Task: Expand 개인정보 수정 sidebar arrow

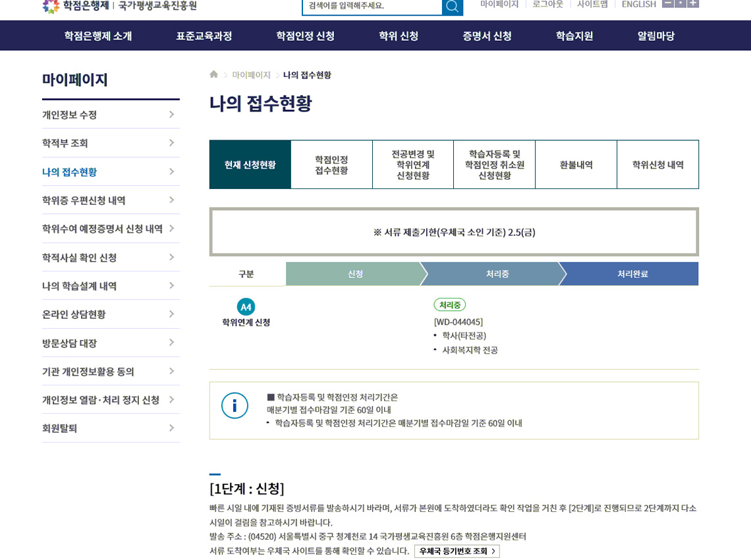Action: (x=171, y=115)
